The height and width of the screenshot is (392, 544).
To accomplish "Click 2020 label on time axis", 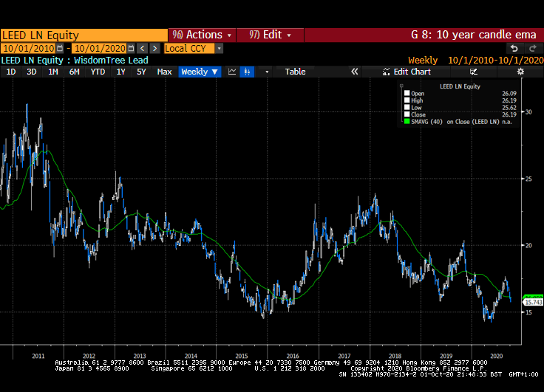I will (497, 356).
